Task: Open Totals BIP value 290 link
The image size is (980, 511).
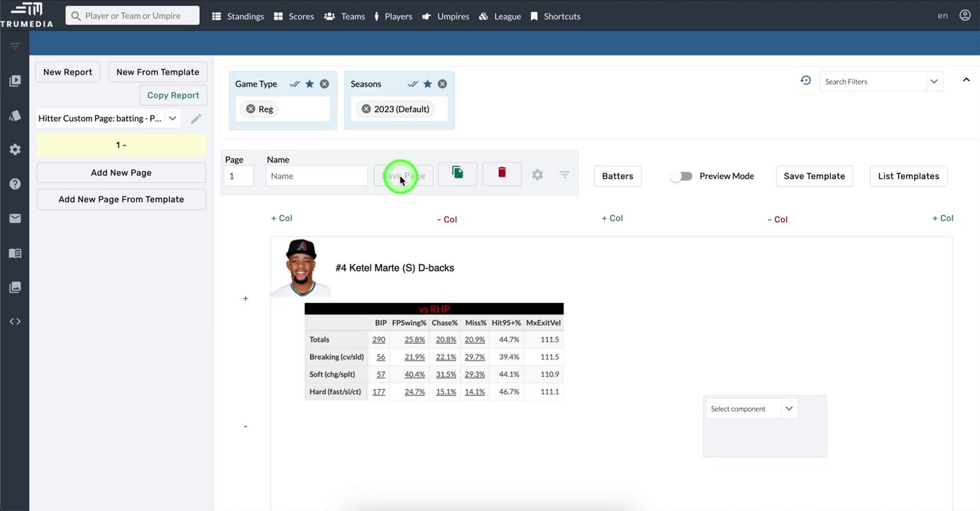Action: point(379,340)
